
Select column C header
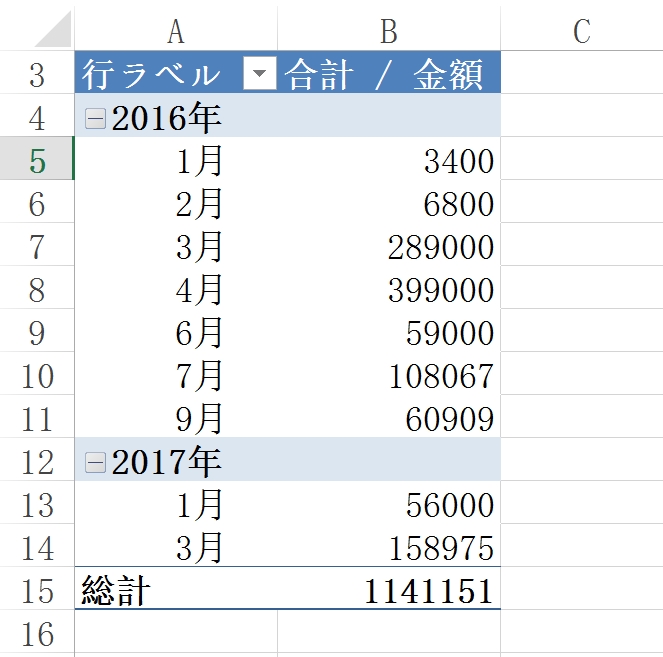coord(581,31)
